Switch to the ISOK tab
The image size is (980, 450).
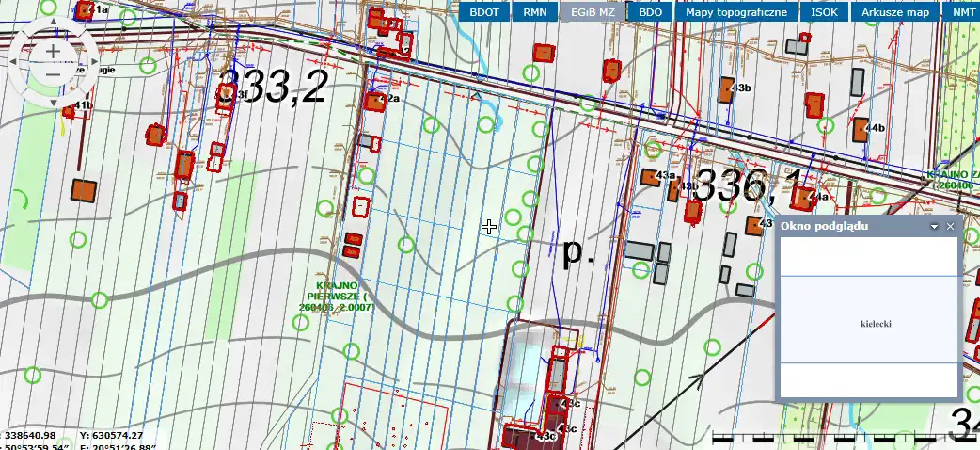pyautogui.click(x=825, y=12)
